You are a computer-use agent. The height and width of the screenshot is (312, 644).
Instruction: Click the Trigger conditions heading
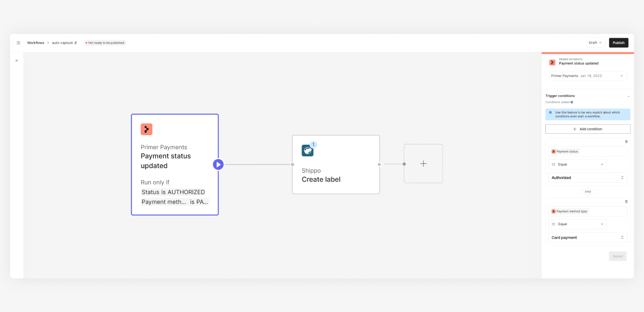pyautogui.click(x=560, y=96)
